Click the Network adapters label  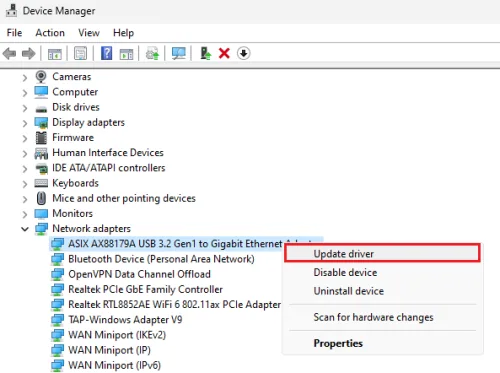[x=91, y=229]
